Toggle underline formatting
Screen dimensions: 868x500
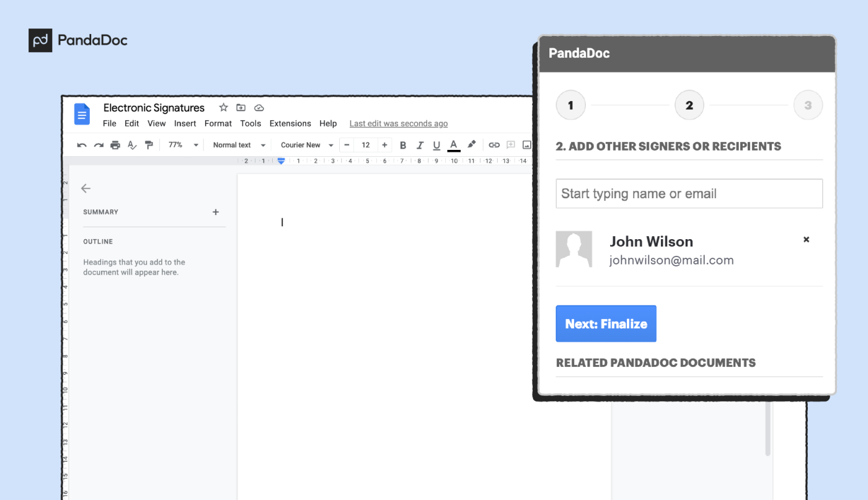[x=436, y=145]
